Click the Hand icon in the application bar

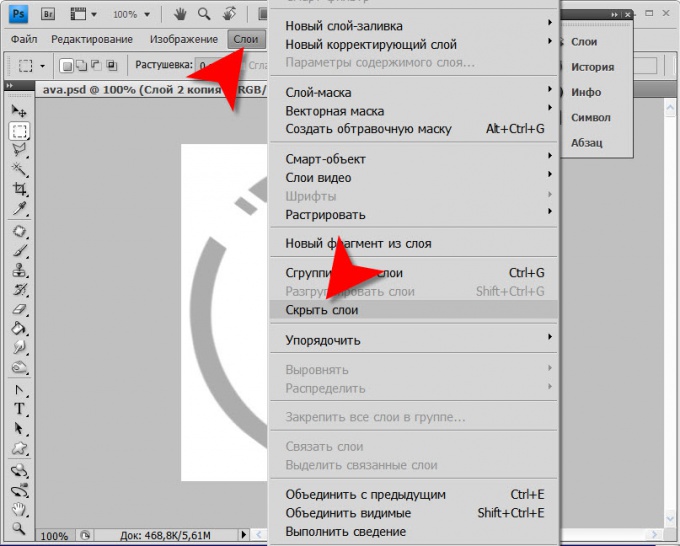pyautogui.click(x=180, y=14)
